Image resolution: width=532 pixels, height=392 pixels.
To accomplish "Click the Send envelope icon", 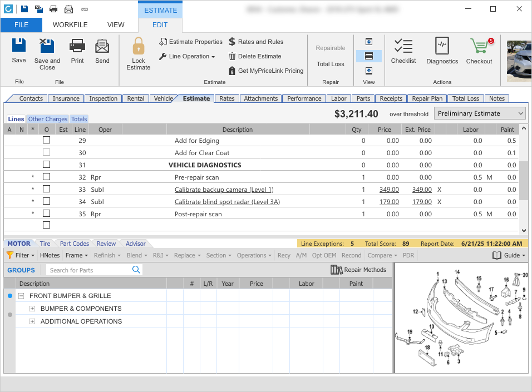I will [102, 46].
